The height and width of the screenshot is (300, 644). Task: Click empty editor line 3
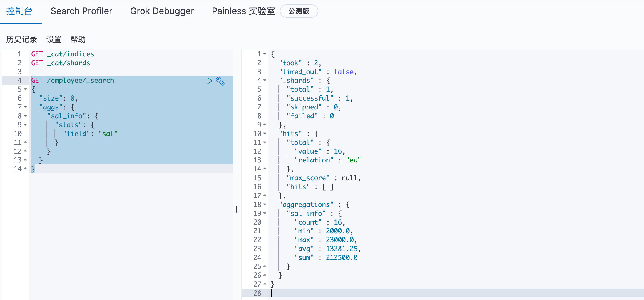131,72
